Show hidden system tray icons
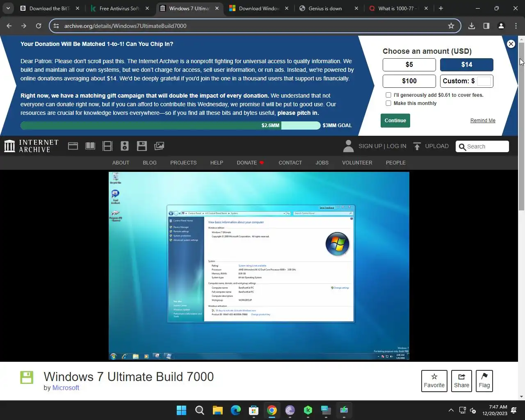The width and height of the screenshot is (525, 420). 451,410
